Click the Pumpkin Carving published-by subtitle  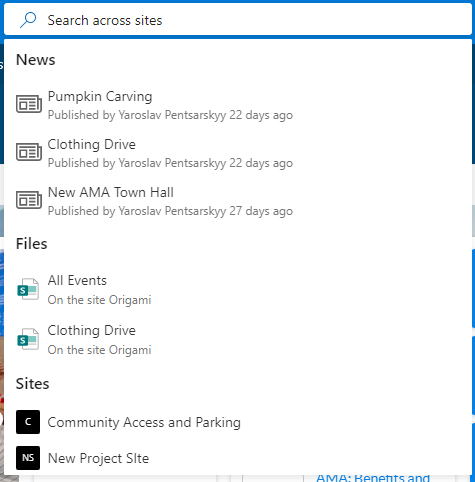pos(170,115)
